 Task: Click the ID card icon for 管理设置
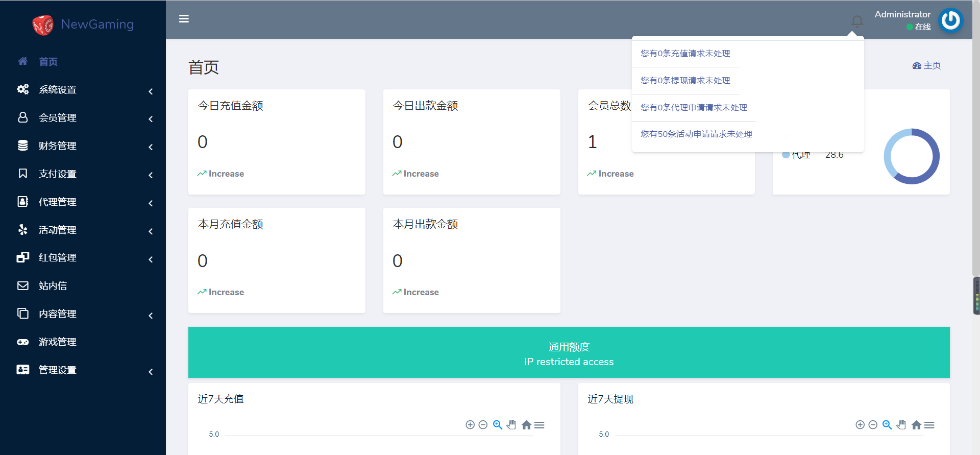(23, 370)
